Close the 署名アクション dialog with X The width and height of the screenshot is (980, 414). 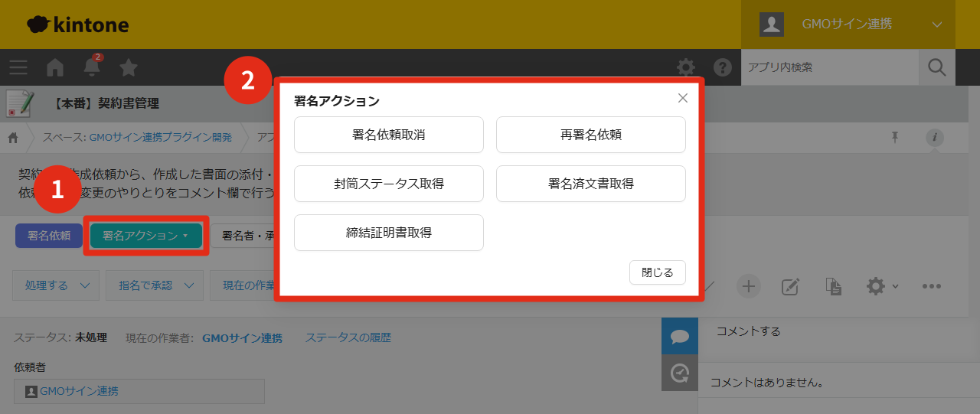tap(683, 98)
